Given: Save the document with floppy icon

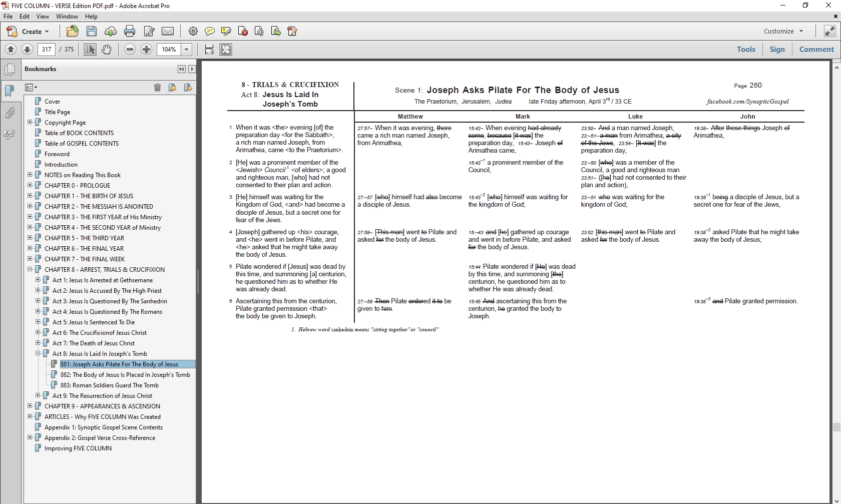Looking at the screenshot, I should 91,32.
